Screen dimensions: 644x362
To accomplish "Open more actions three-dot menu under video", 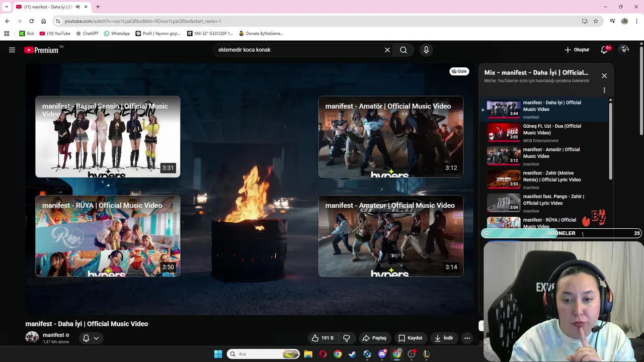I will 467,338.
